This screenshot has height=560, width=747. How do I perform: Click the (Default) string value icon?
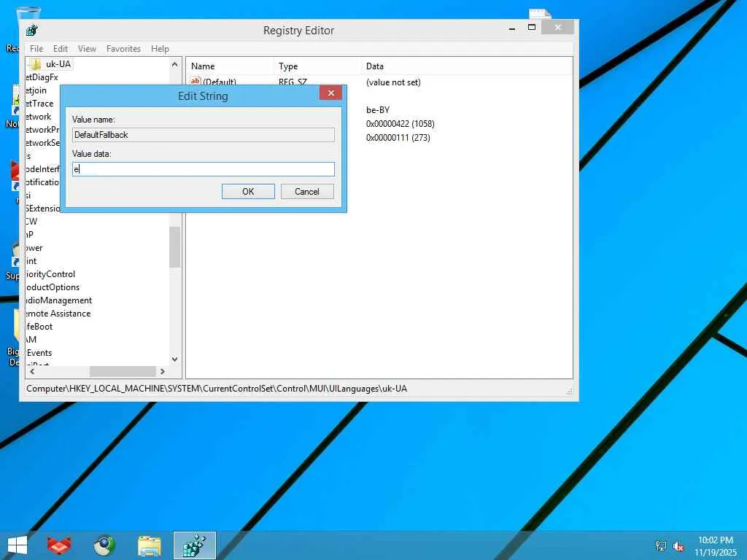(196, 82)
